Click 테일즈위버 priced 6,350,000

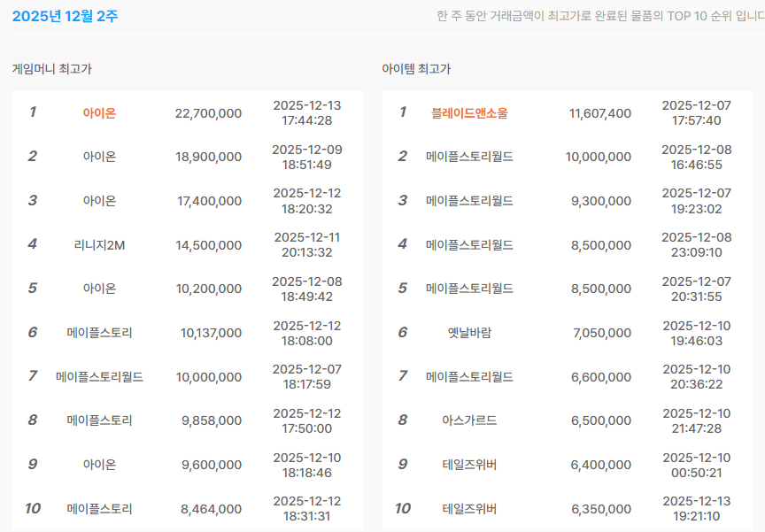469,509
